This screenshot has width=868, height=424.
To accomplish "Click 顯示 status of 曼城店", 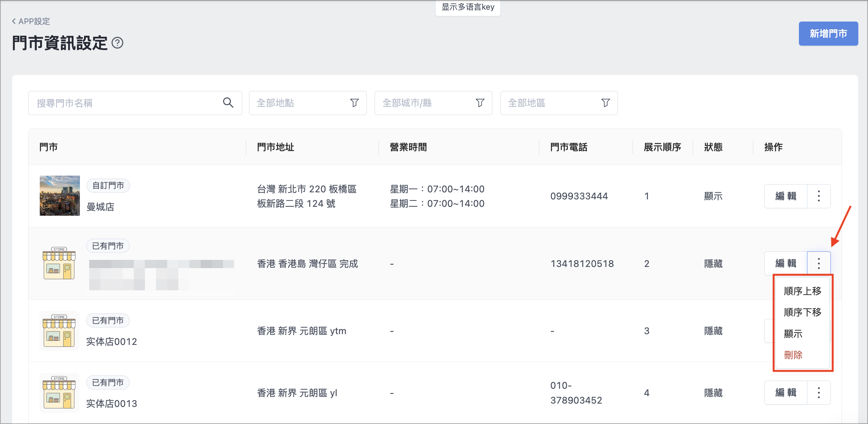I will pos(713,196).
